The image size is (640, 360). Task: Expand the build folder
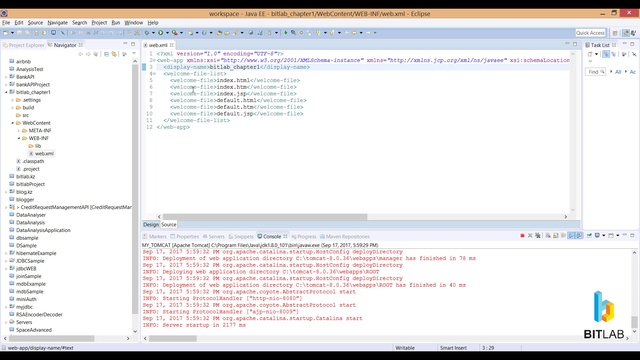coord(12,108)
